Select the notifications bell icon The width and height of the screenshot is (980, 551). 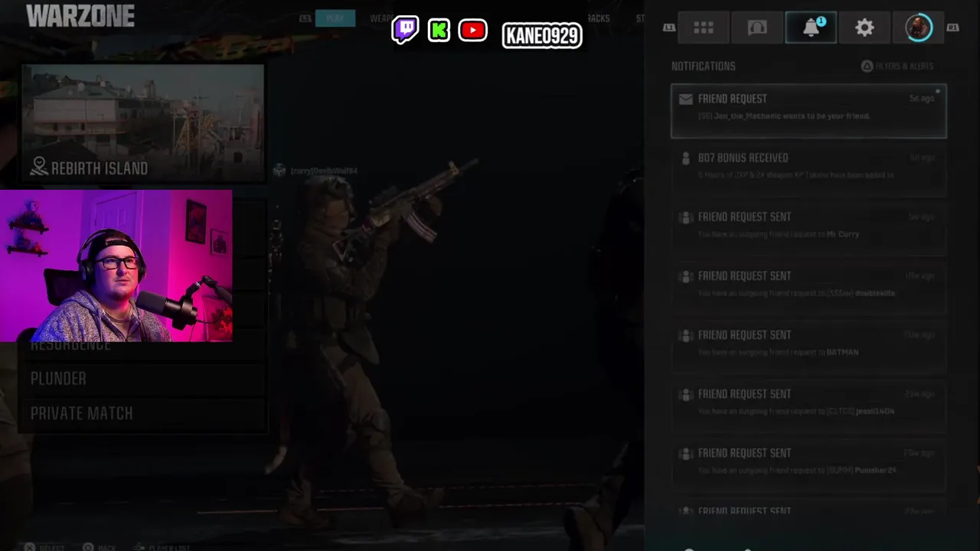tap(811, 28)
